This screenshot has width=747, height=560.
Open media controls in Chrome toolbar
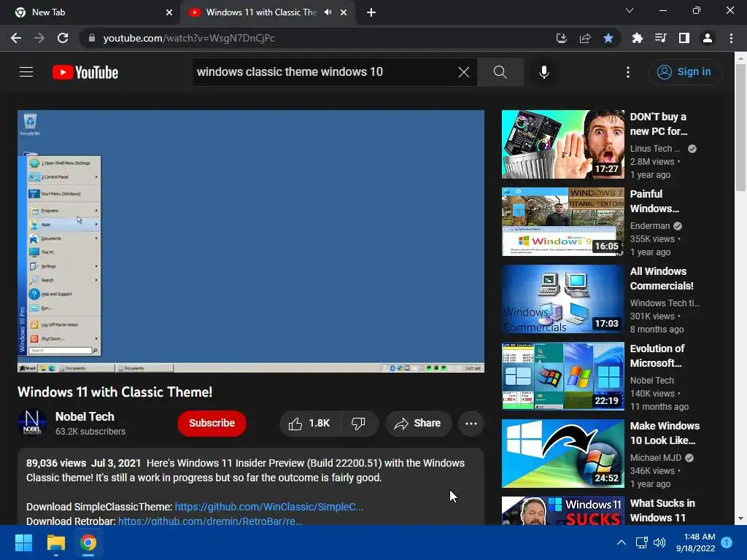click(x=661, y=38)
